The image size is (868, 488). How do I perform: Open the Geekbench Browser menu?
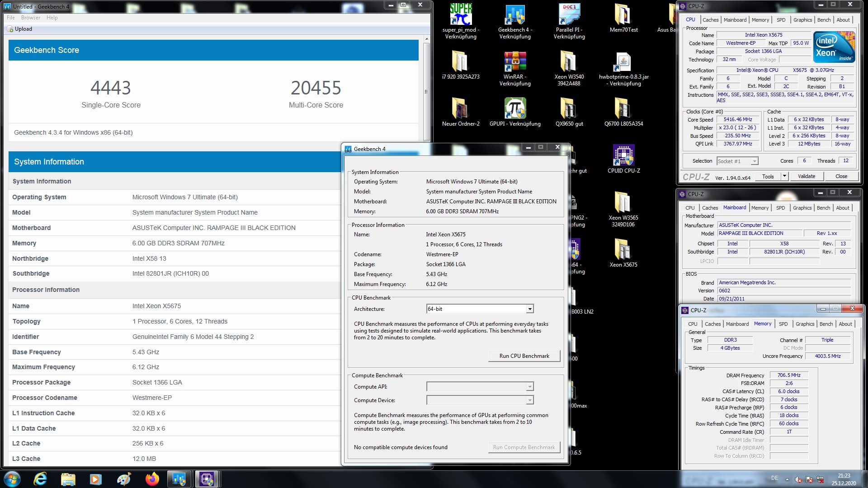[x=31, y=18]
